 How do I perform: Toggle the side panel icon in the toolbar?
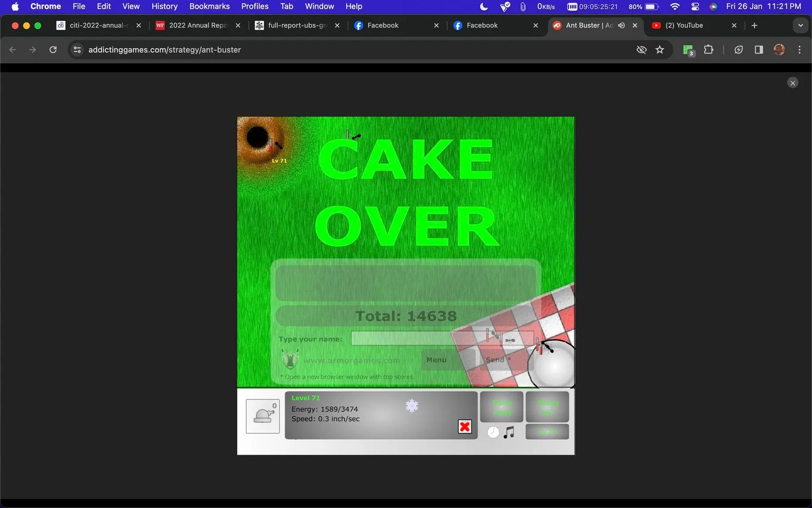pos(759,50)
